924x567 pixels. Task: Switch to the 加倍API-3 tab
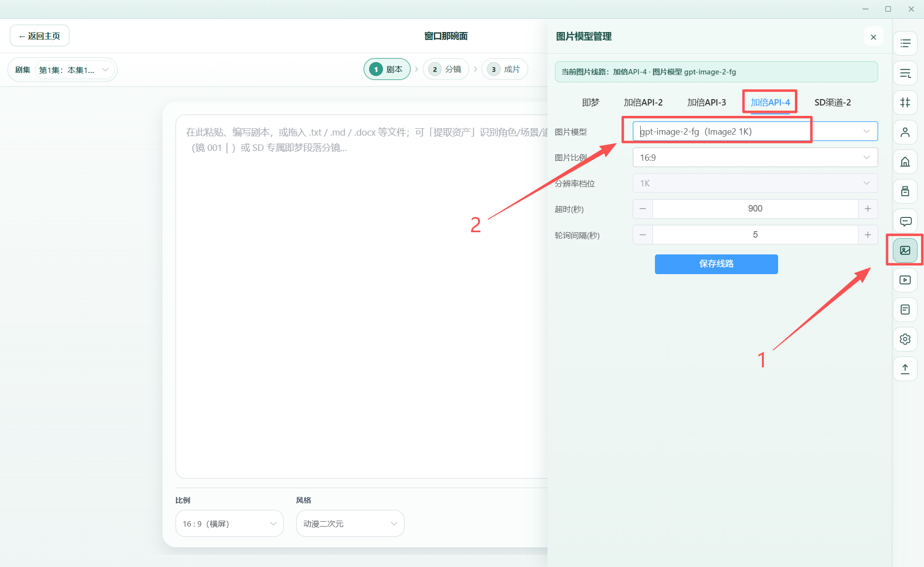(707, 103)
